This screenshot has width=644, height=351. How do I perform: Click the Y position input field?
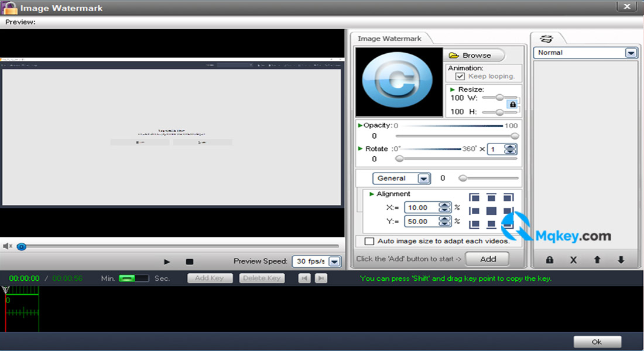point(422,222)
